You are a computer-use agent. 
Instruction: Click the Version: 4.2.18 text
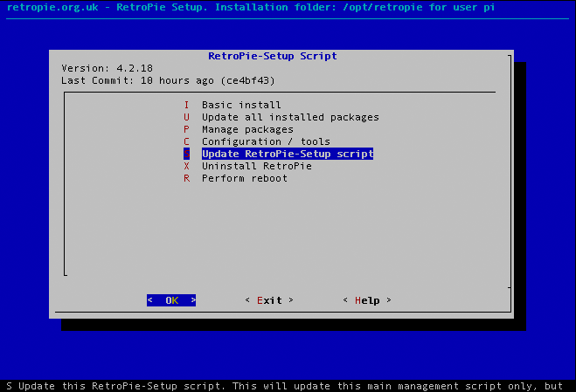tap(107, 68)
